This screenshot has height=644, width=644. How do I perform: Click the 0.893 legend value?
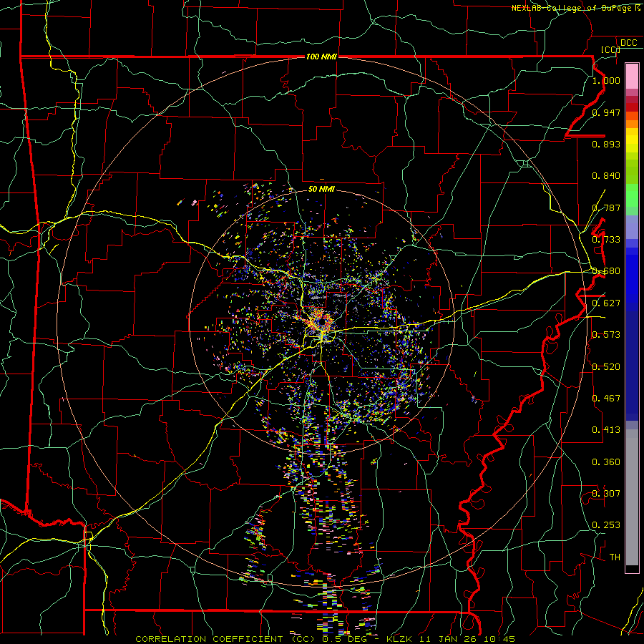(x=606, y=144)
